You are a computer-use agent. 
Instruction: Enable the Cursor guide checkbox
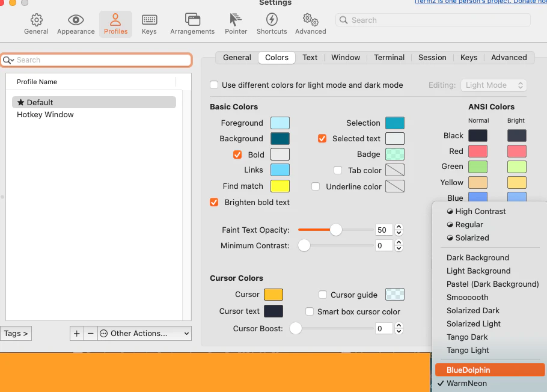pos(323,295)
